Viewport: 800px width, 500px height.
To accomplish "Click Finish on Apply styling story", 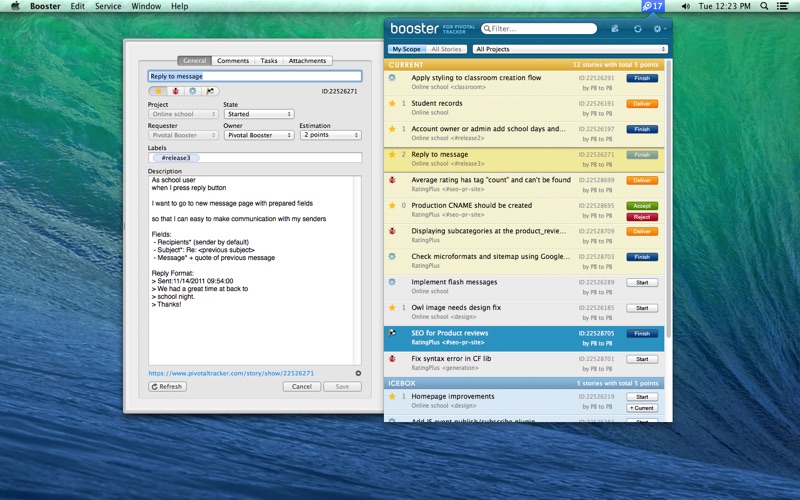I will coord(642,78).
